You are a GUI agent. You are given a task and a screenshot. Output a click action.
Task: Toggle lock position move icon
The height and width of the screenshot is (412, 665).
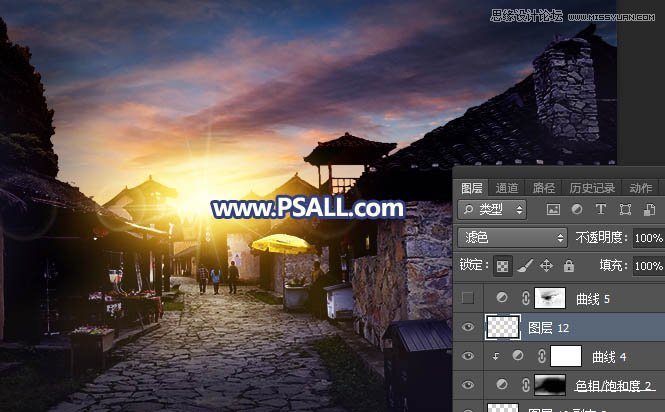coord(546,266)
